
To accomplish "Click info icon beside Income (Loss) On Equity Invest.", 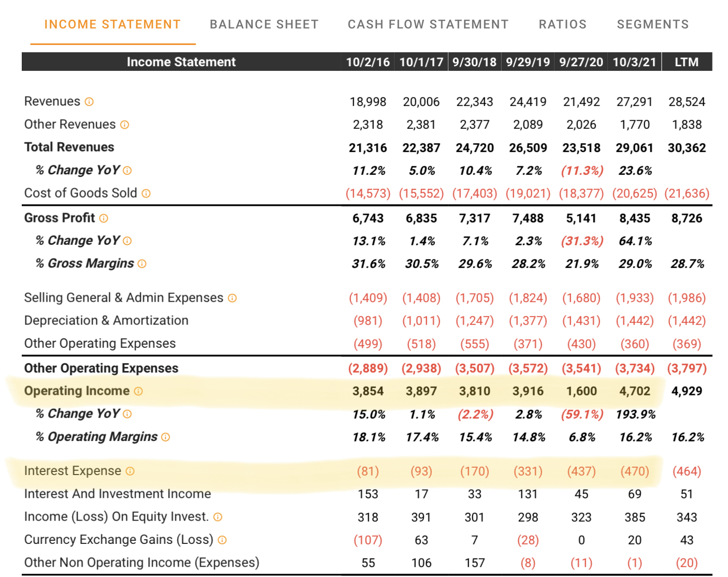I will (x=217, y=517).
